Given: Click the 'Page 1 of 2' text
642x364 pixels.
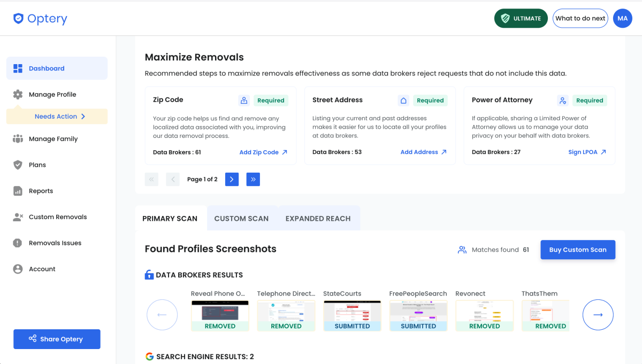Looking at the screenshot, I should (202, 180).
